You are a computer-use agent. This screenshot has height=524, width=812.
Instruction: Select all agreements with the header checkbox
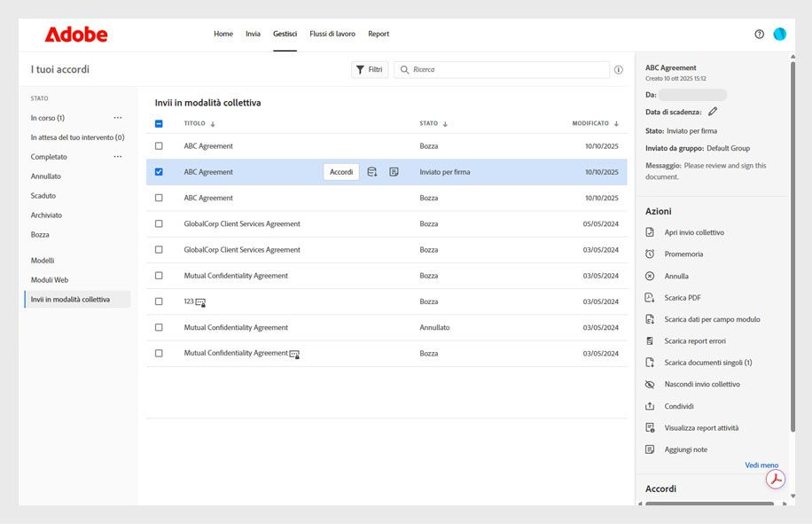tap(159, 124)
